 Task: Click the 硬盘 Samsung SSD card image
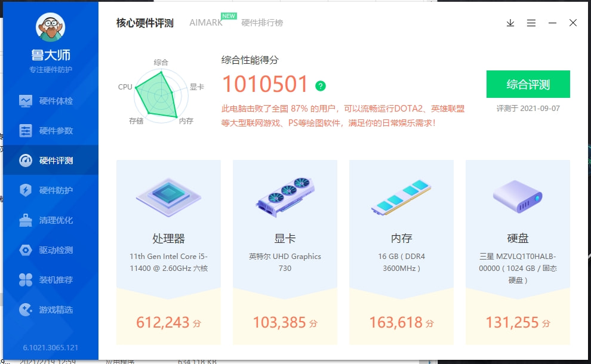coord(517,197)
